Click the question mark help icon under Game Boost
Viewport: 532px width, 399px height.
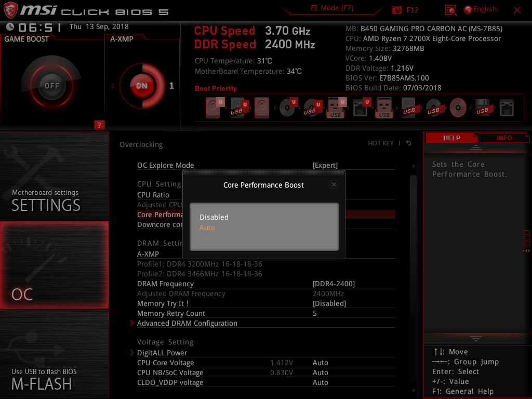[x=99, y=125]
